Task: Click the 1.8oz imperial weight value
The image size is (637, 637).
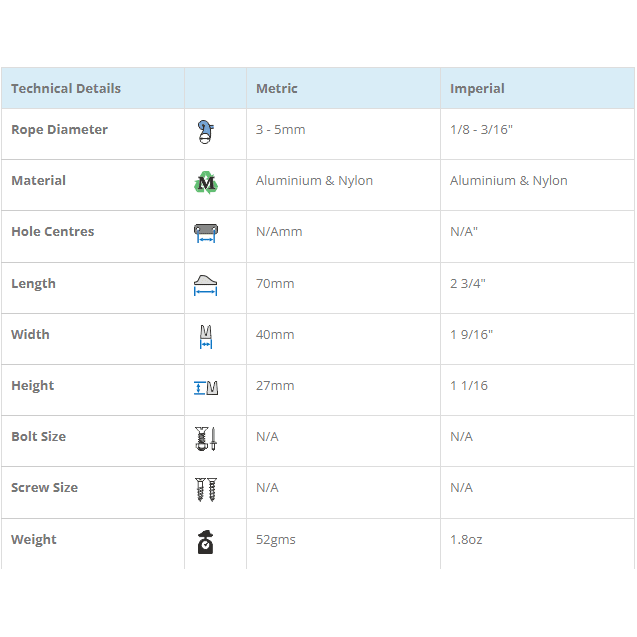Action: coord(466,540)
